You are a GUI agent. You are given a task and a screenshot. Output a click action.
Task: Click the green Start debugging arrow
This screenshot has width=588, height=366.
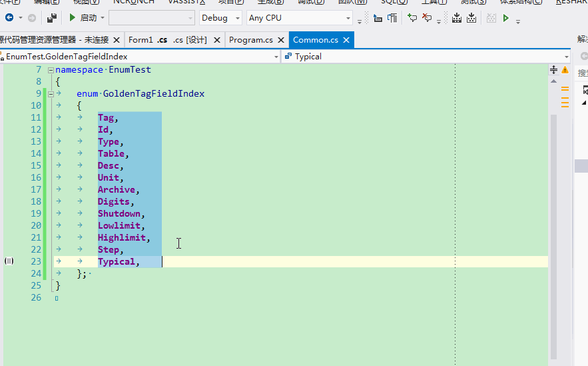point(73,17)
